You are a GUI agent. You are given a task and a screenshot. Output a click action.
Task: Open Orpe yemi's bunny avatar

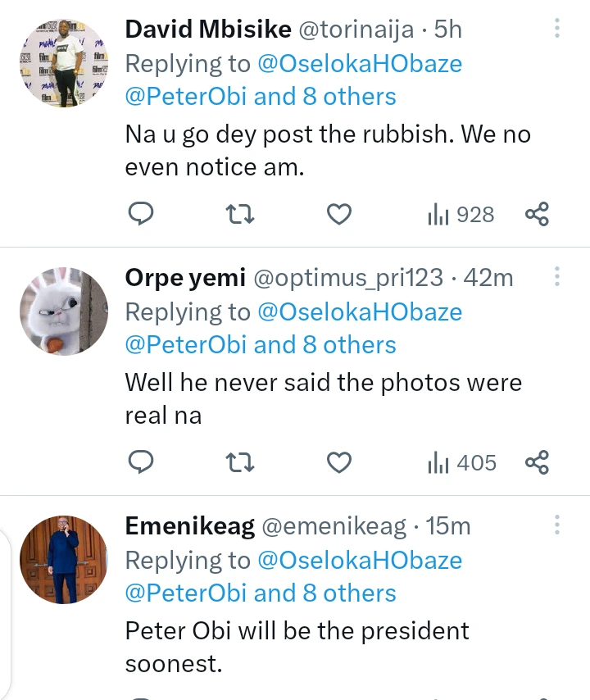point(64,311)
